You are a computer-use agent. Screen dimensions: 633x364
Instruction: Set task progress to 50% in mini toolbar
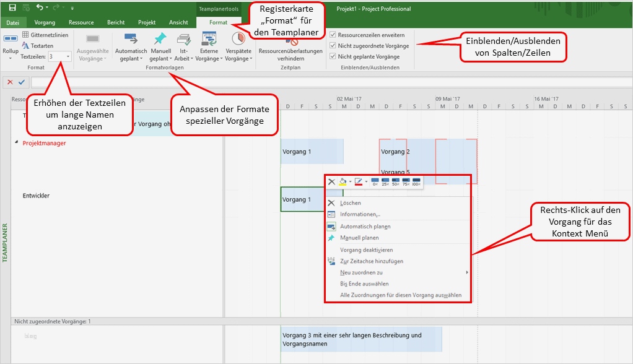pos(396,182)
